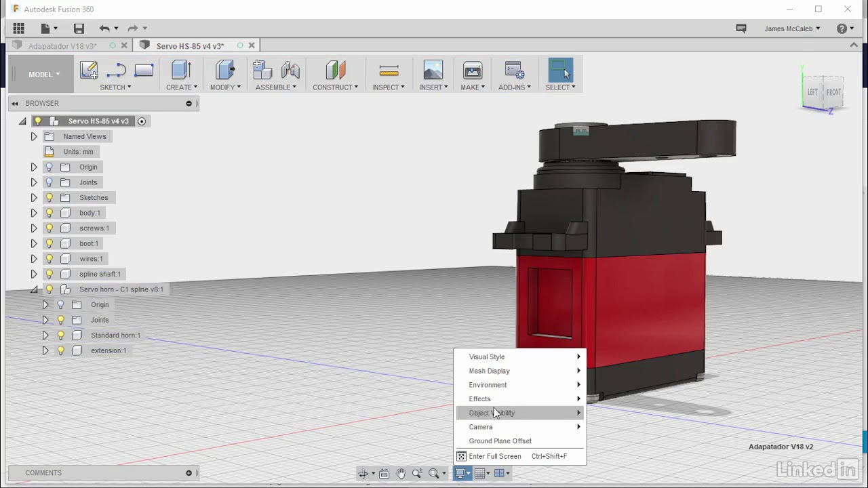Click the Zoom Window fit tool

click(434, 473)
